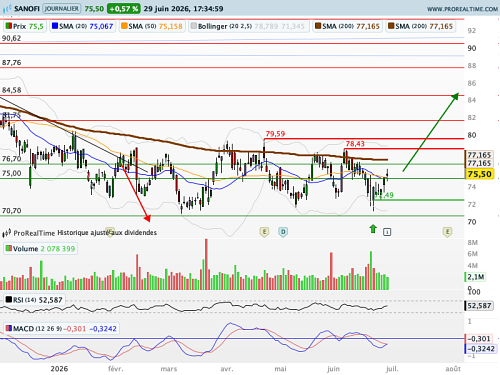The height and width of the screenshot is (375, 500).
Task: Click the E earnings marker in late July
Action: 447,232
